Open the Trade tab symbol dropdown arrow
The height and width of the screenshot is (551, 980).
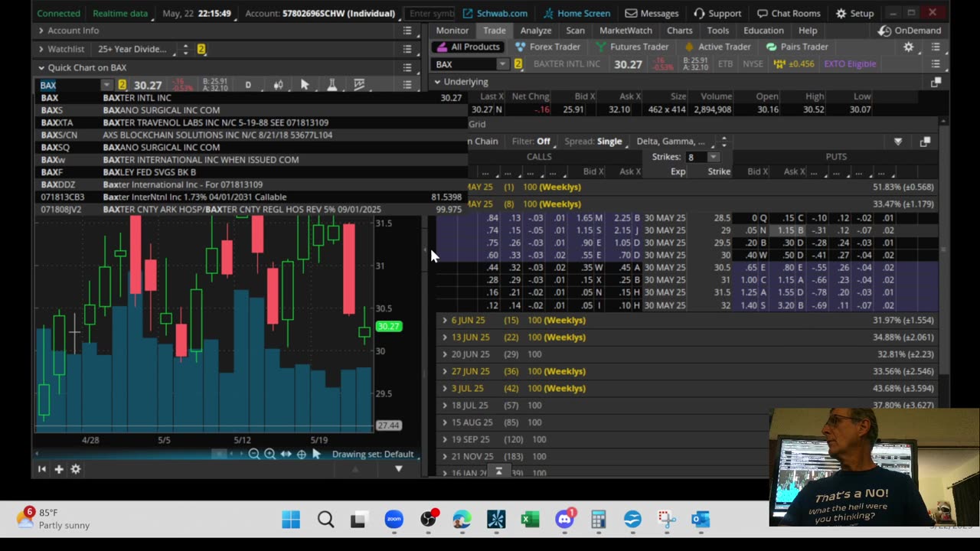tap(502, 64)
